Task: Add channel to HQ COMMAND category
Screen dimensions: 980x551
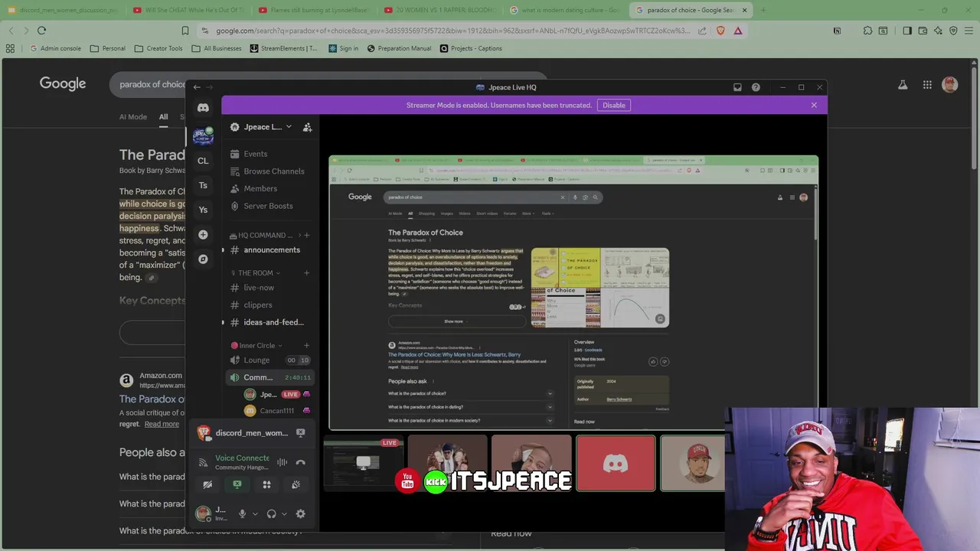Action: point(306,235)
